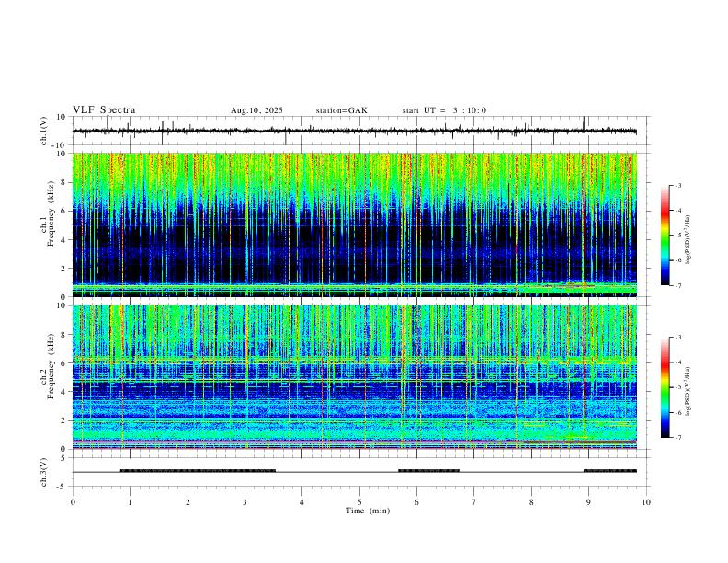Click the '10' tick on the Time axis
Image resolution: width=728 pixels, height=563 pixels.
coord(646,502)
